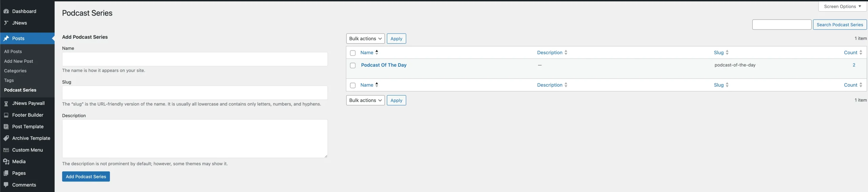
Task: Toggle the header select-all checkbox
Action: click(x=353, y=53)
